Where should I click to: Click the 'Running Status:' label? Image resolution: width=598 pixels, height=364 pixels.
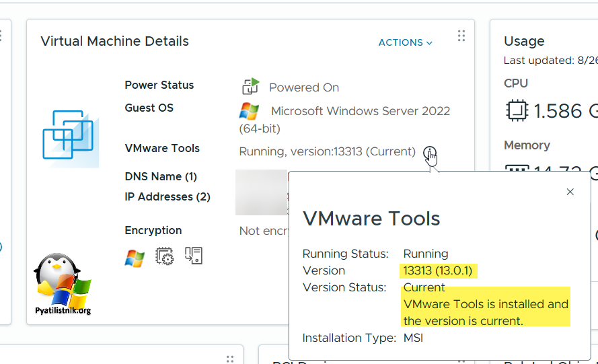[x=346, y=254]
